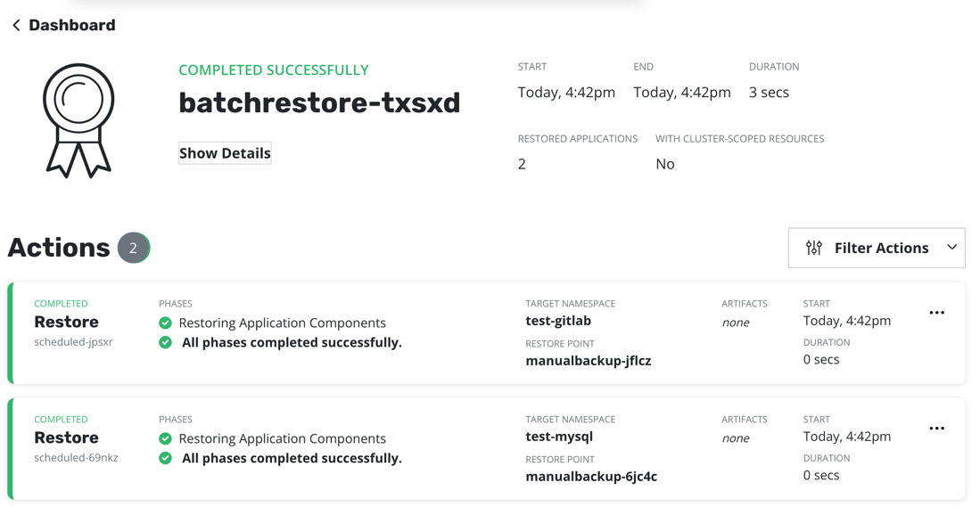Viewport: 980px width, 515px height.
Task: Open restore point manualbackup-6jc4c
Action: coord(590,477)
